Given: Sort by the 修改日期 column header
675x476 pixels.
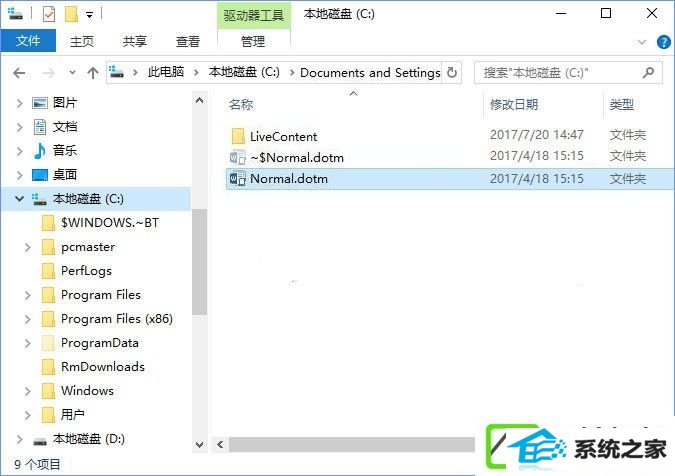Looking at the screenshot, I should (x=514, y=105).
